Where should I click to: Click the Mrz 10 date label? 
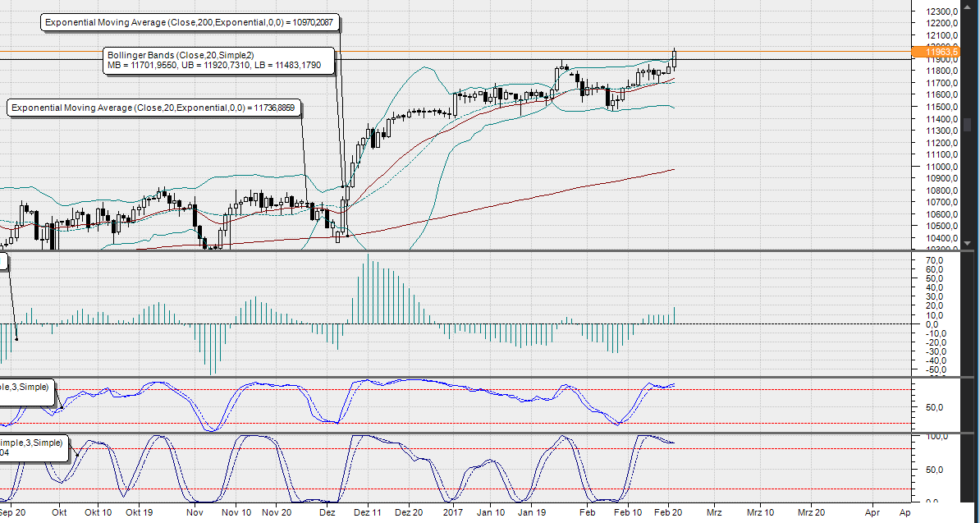click(761, 512)
